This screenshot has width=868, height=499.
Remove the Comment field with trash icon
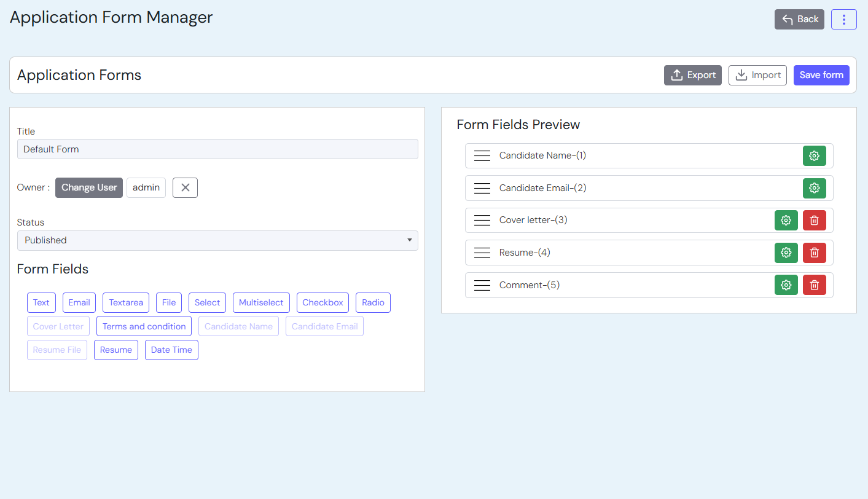click(814, 285)
